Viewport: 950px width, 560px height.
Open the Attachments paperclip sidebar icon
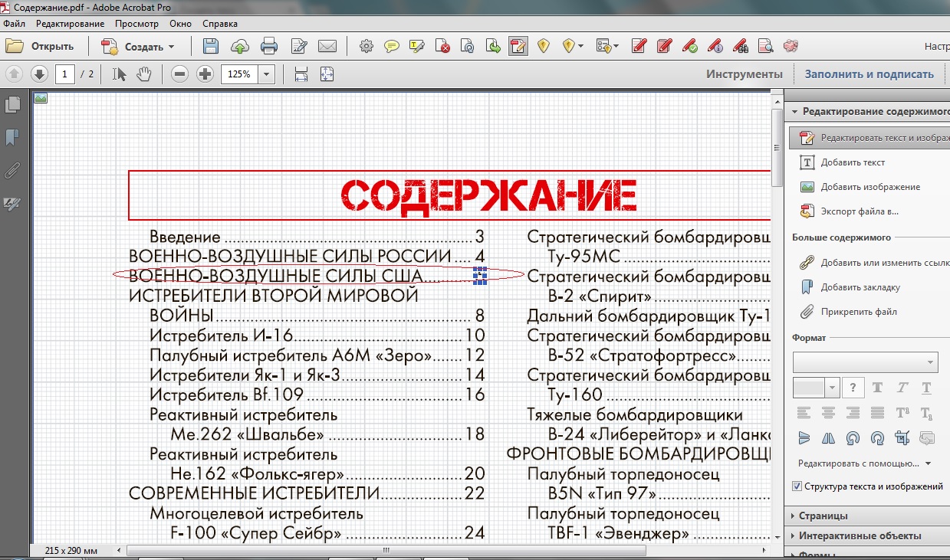[12, 171]
